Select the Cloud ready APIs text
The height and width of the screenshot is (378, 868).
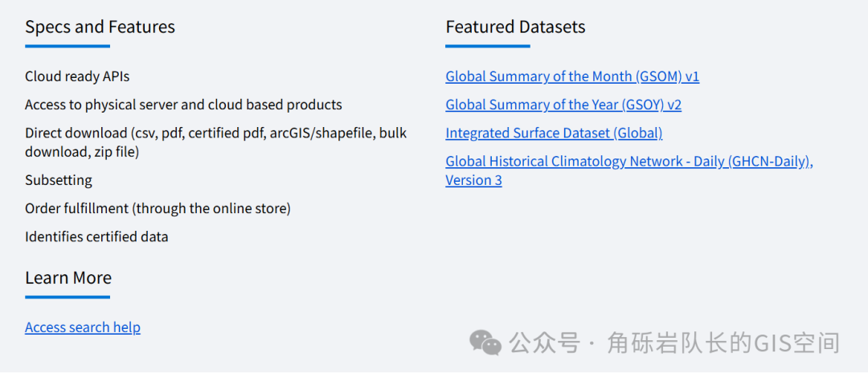[77, 76]
